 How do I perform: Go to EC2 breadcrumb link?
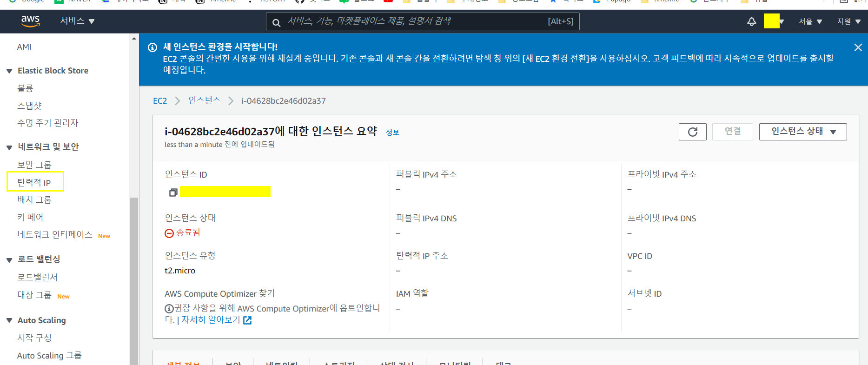(160, 101)
